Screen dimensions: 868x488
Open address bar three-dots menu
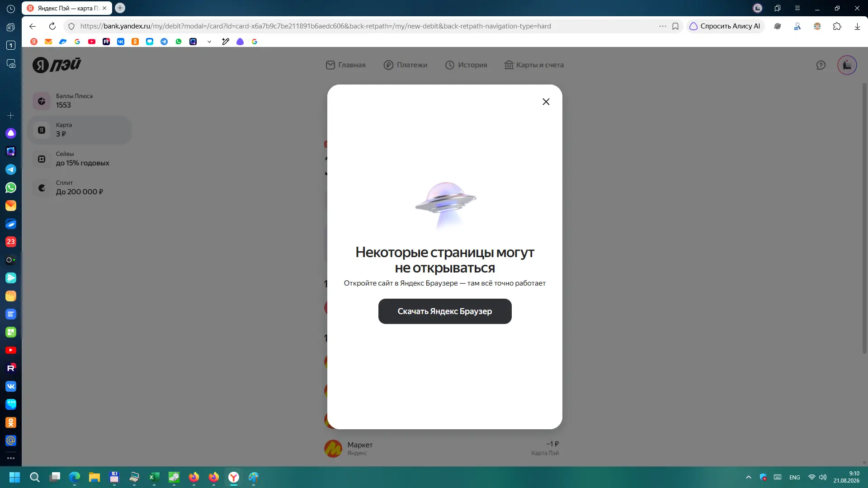[663, 26]
